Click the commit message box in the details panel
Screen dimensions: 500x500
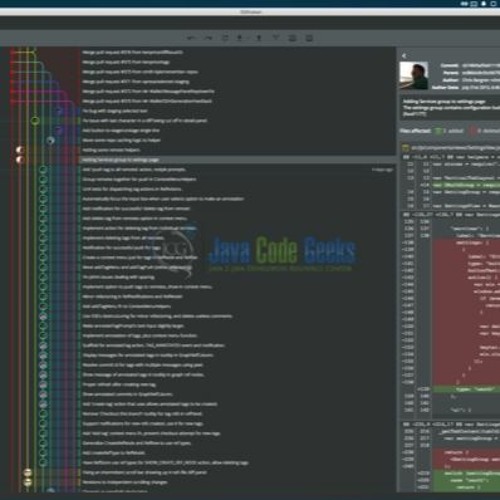450,108
